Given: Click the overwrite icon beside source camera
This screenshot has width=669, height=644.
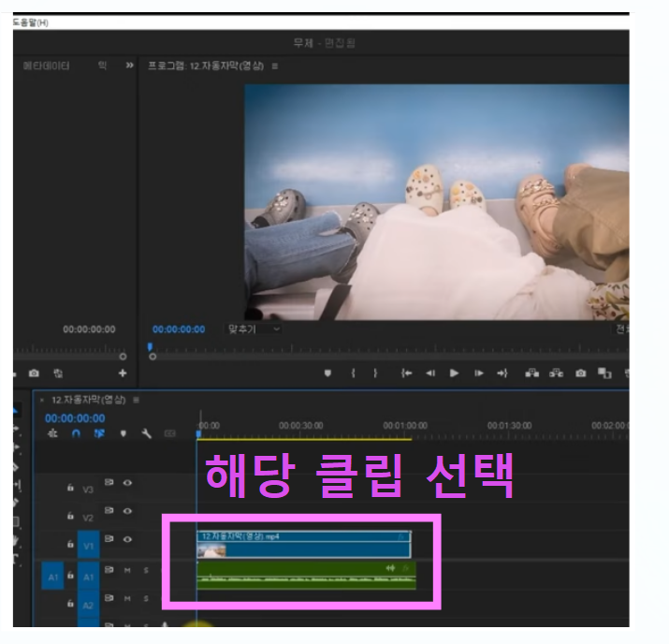Looking at the screenshot, I should click(x=58, y=373).
